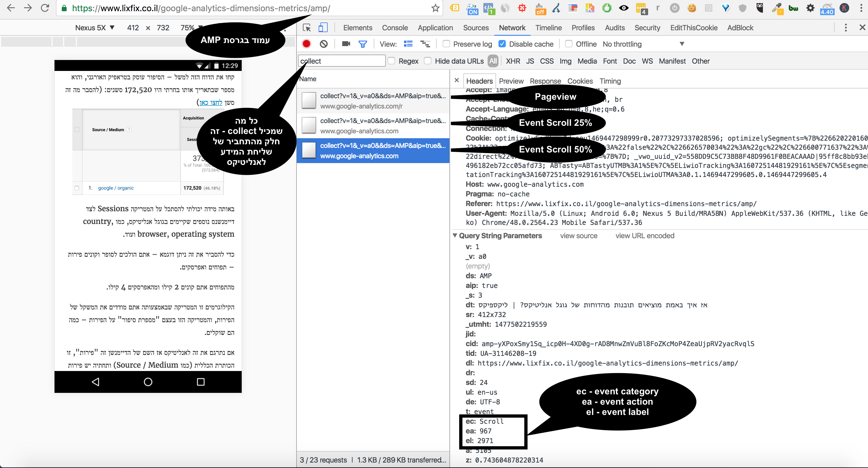Uncheck the Disable cache checkbox
Viewport: 868px width, 468px height.
tap(502, 43)
